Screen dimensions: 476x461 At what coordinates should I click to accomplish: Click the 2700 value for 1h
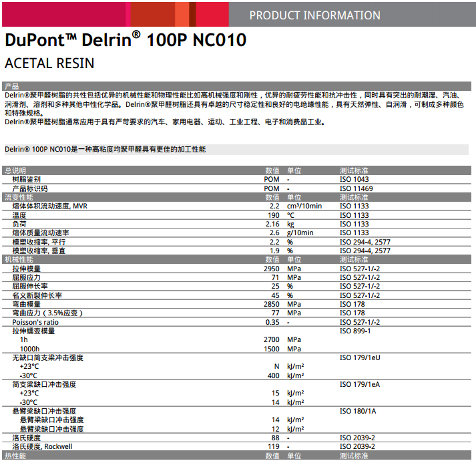click(x=272, y=340)
